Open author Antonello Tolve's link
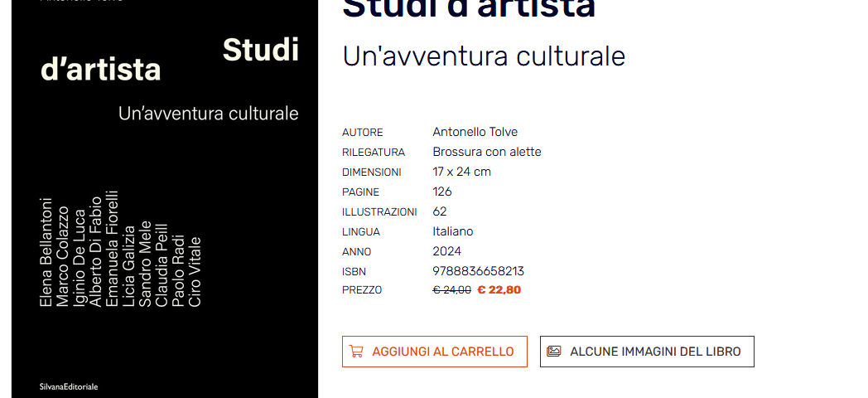Image resolution: width=868 pixels, height=398 pixels. click(x=475, y=132)
